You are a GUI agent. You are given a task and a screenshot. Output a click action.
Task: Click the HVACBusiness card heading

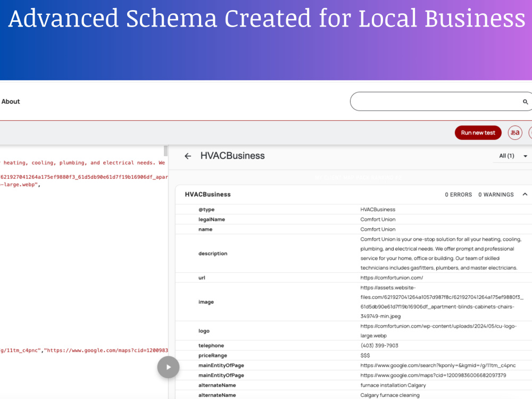(x=207, y=194)
